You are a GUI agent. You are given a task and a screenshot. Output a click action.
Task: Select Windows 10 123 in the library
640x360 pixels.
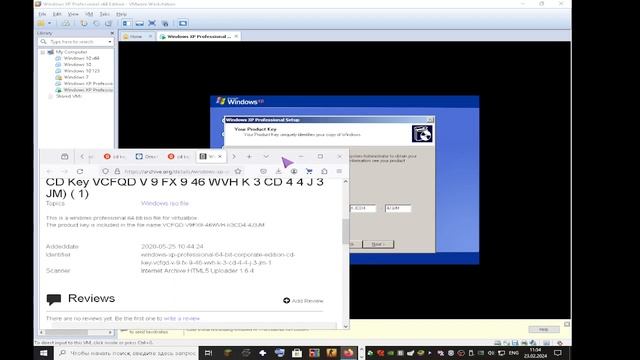click(81, 71)
